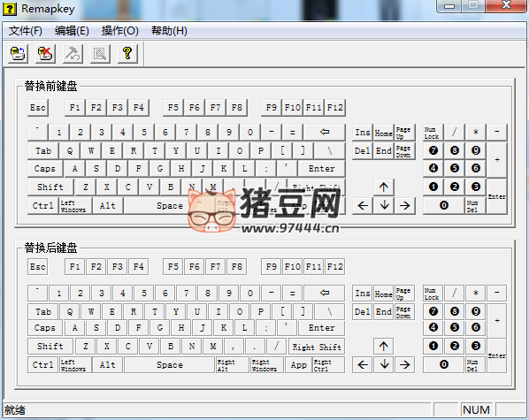Select F9 key in 替换后键盘
The width and height of the screenshot is (529, 420).
pos(272,267)
